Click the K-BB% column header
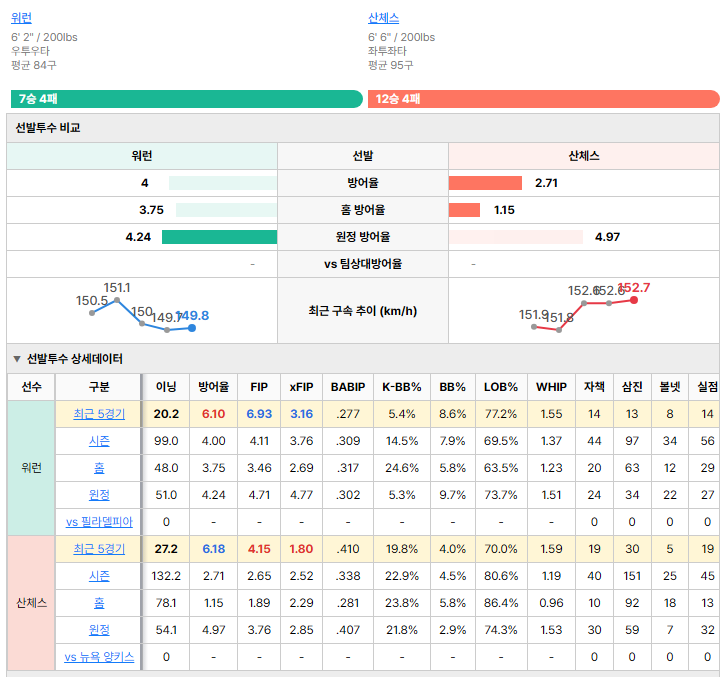This screenshot has width=726, height=677. (x=402, y=387)
